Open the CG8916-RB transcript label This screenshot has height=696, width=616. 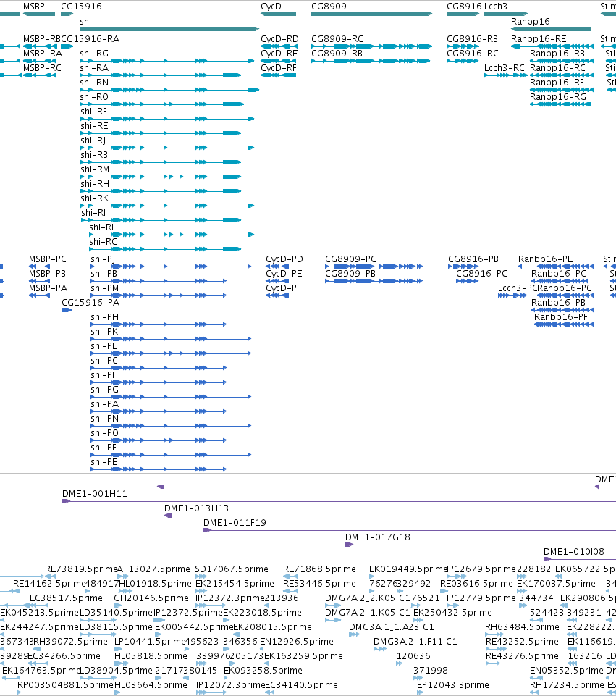click(x=472, y=39)
